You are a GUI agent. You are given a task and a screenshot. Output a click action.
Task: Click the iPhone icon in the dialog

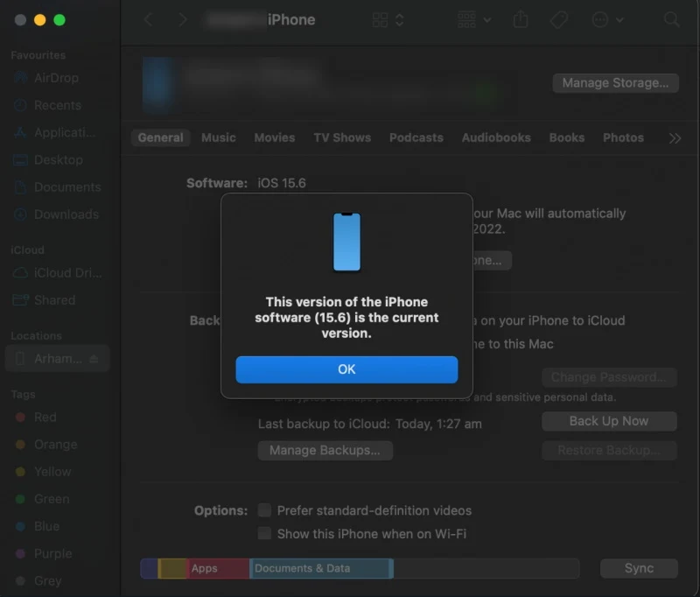[346, 242]
